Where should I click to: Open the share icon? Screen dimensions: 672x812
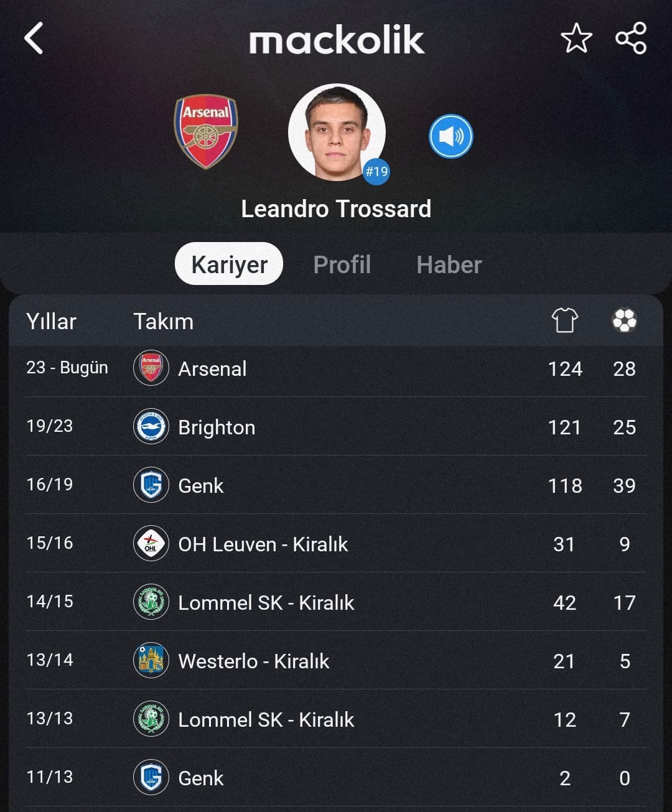(631, 39)
